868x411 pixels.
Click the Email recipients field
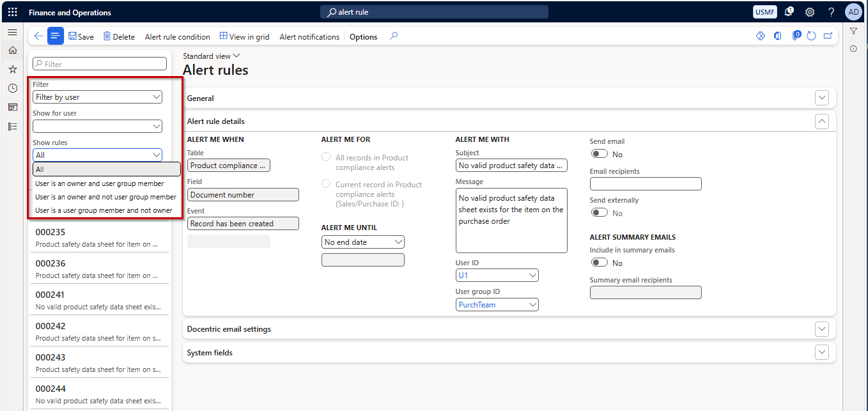click(646, 184)
